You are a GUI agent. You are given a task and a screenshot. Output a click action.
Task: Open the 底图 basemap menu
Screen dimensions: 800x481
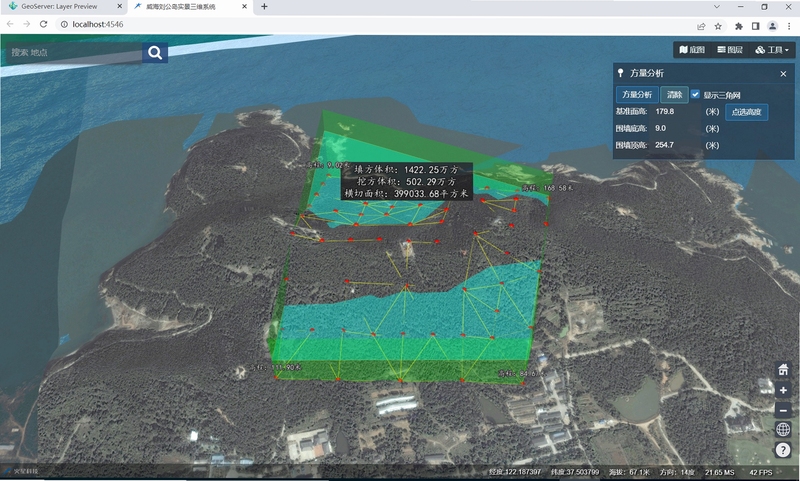click(x=692, y=49)
